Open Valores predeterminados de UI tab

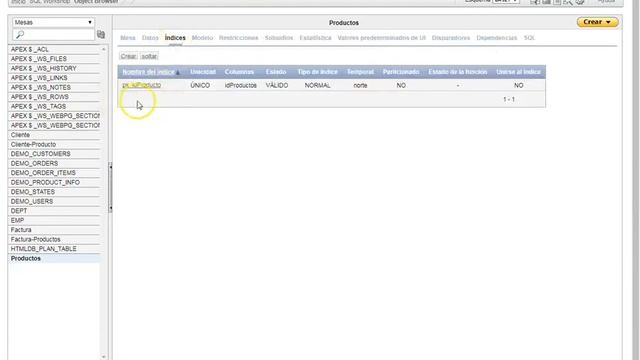pyautogui.click(x=381, y=38)
